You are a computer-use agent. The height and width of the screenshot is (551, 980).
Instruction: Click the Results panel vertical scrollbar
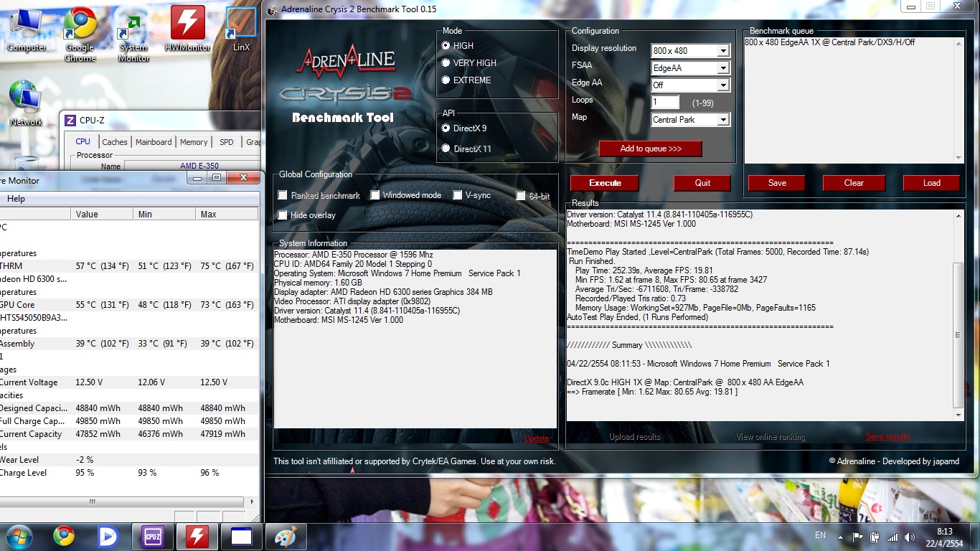[x=958, y=316]
